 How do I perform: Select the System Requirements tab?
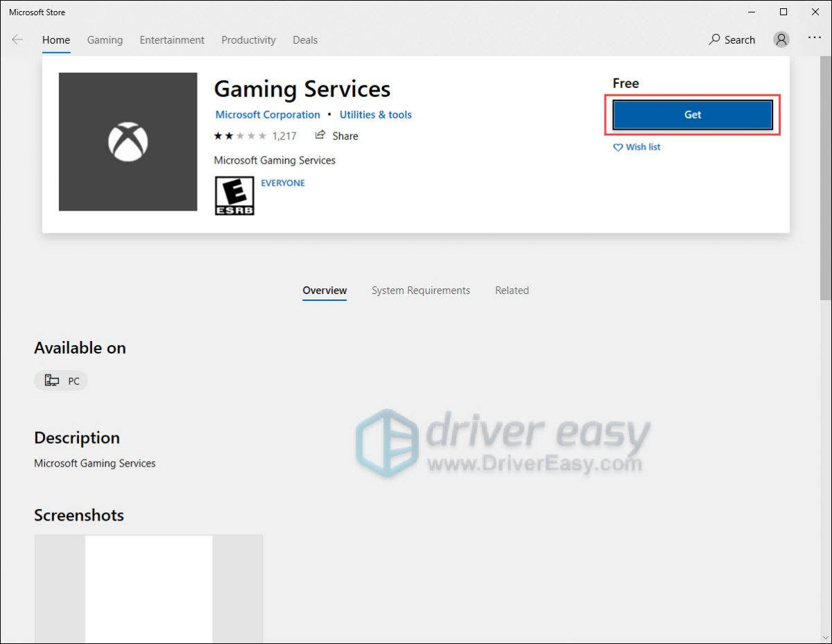(420, 290)
